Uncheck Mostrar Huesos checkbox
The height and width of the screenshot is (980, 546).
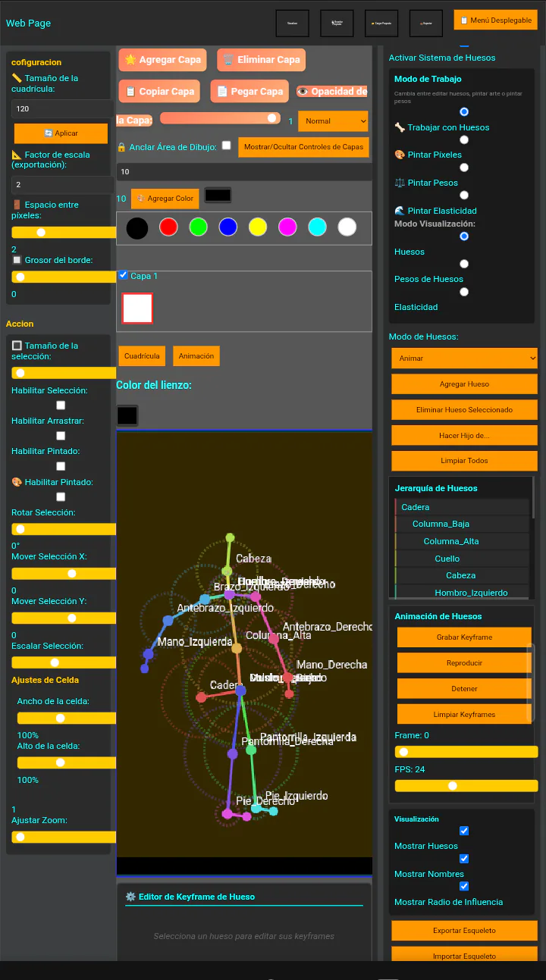(464, 831)
